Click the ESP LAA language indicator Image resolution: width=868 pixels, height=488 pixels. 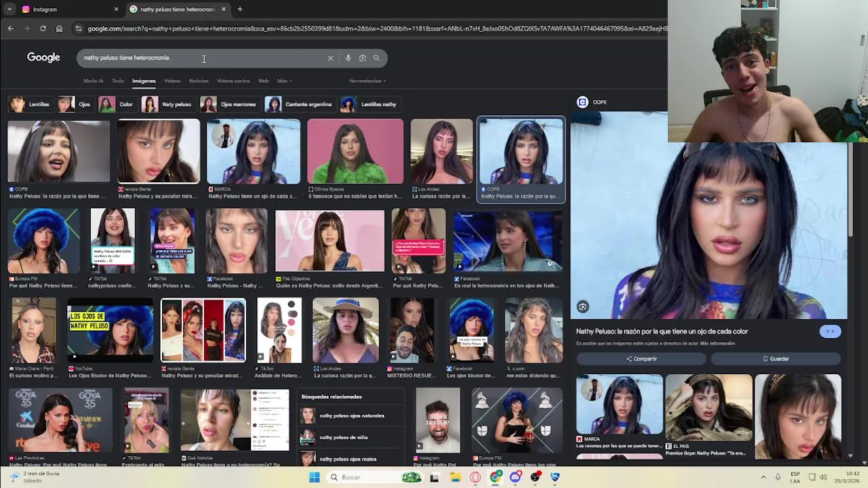pos(795,477)
